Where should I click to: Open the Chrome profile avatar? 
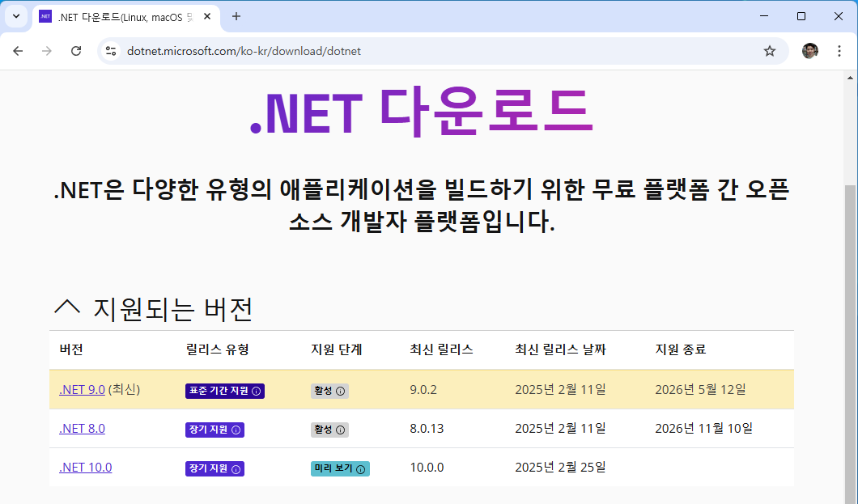[x=809, y=50]
